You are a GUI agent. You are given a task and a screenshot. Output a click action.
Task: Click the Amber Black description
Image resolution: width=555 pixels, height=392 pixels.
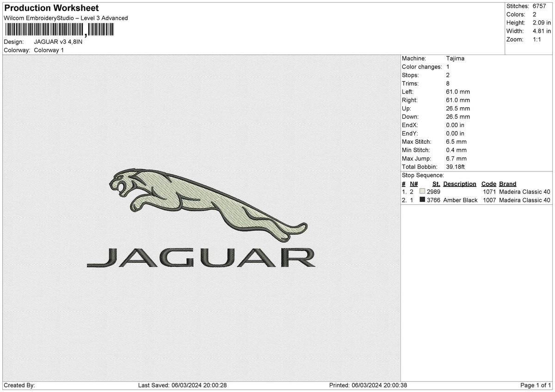(460, 200)
